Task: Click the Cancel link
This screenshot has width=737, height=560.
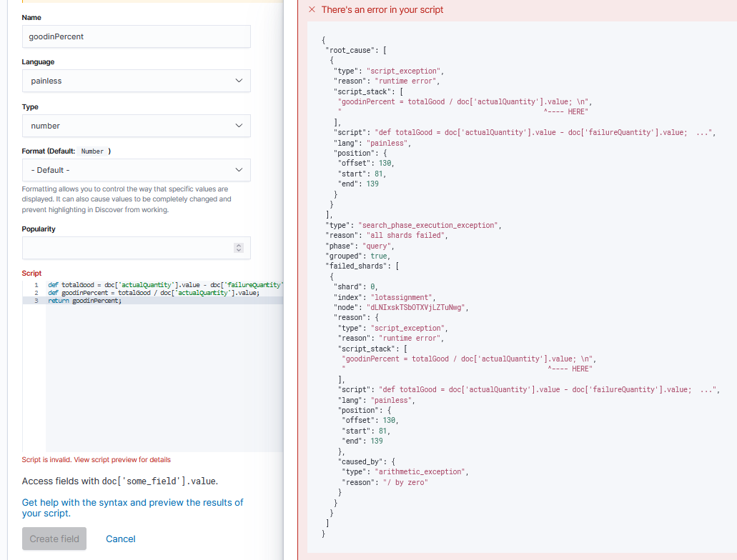Action: coord(120,539)
